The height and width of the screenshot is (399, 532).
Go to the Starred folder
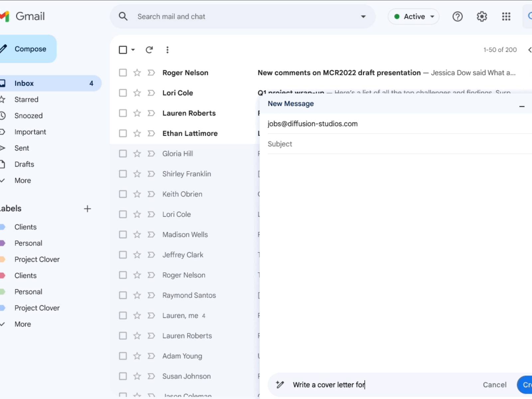(x=26, y=99)
